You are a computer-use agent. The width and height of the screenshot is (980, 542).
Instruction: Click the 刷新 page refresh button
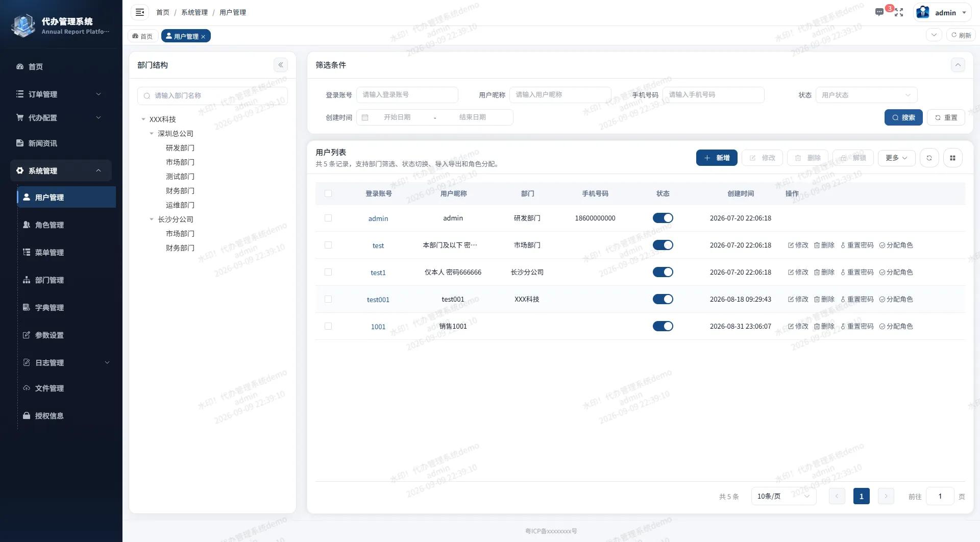(961, 35)
